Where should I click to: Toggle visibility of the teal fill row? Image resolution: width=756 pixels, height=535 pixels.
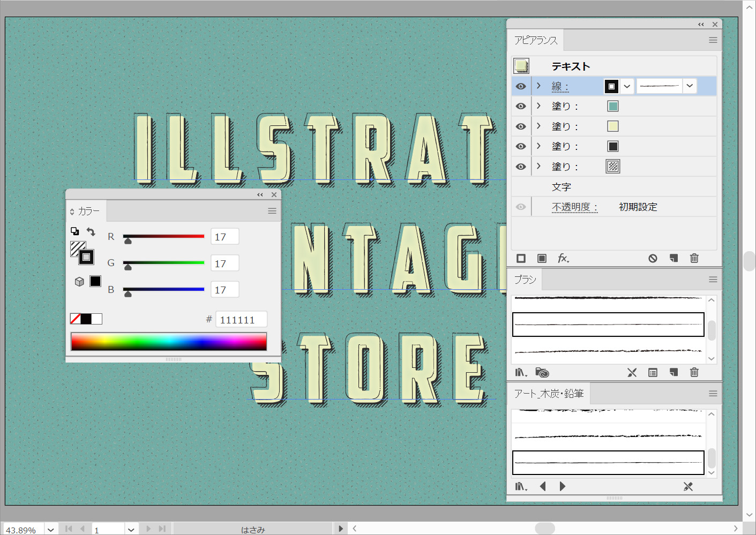[x=521, y=106]
